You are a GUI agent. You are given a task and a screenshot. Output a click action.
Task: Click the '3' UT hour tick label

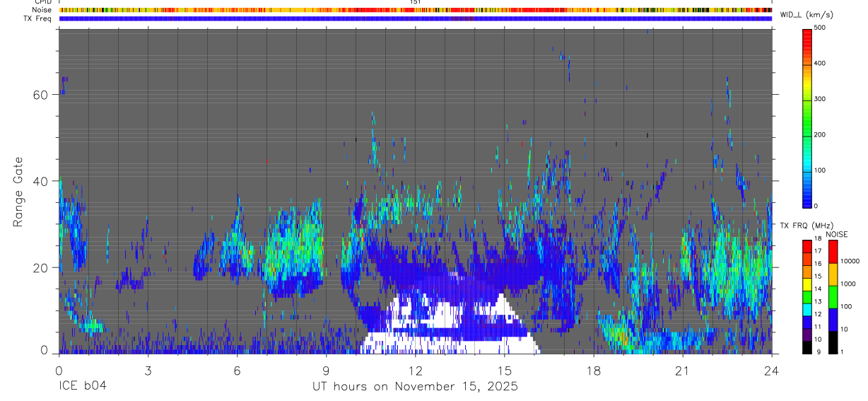[x=148, y=370]
